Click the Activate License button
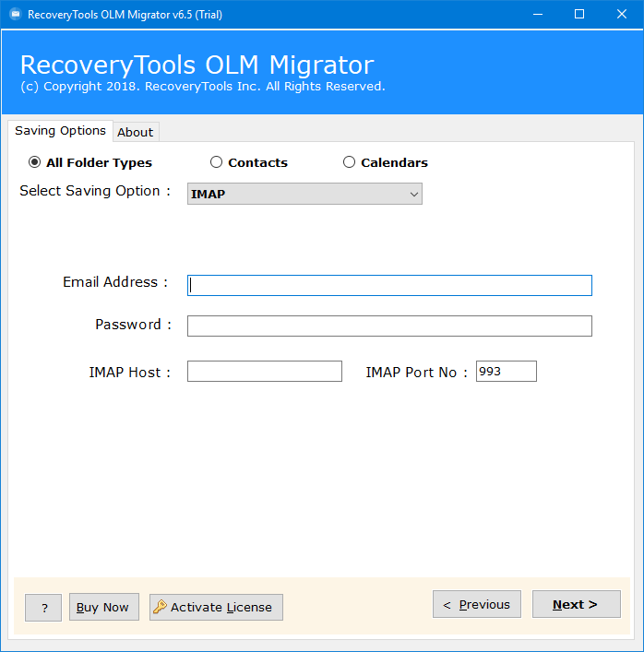Image resolution: width=644 pixels, height=652 pixels. [x=216, y=608]
